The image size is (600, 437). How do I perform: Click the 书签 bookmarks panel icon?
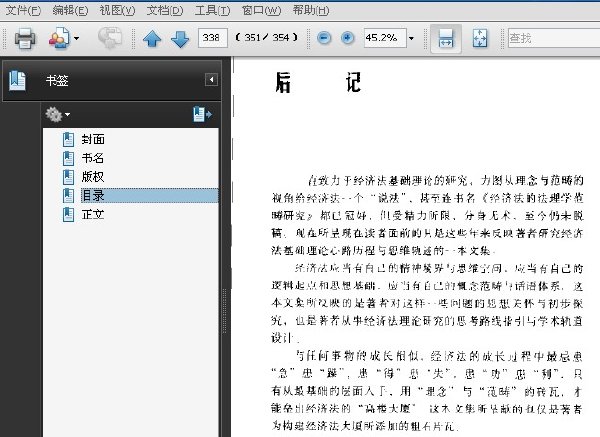[x=18, y=81]
